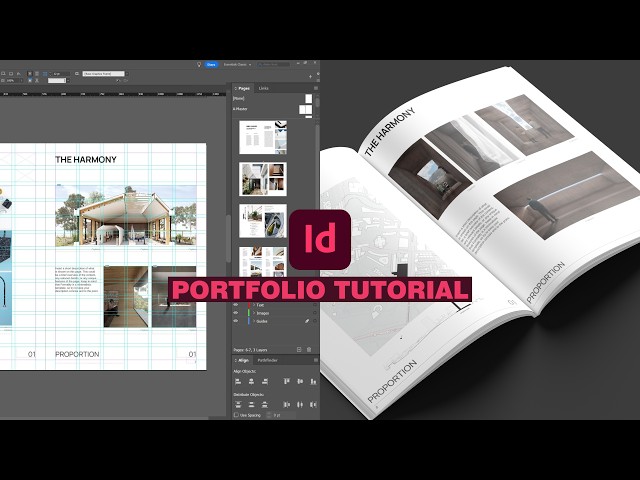Screen dimensions: 640x480
Task: Click distribute left edges icon
Action: 287,404
